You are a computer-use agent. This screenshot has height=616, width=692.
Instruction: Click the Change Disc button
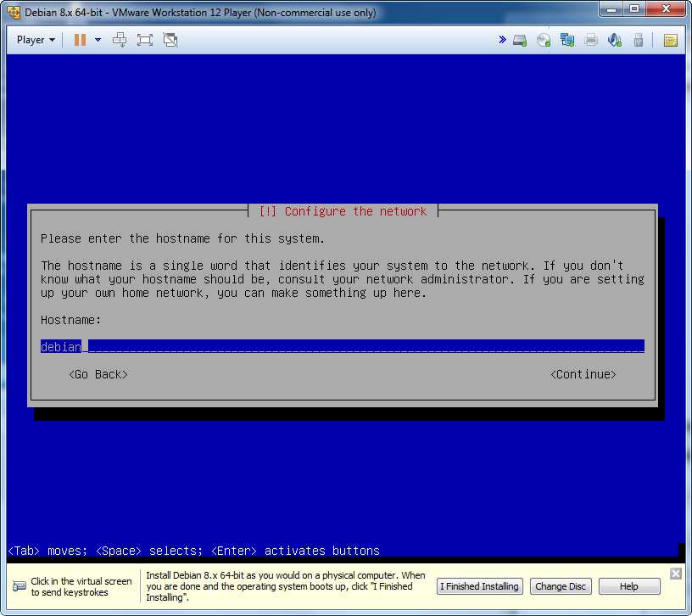click(561, 586)
